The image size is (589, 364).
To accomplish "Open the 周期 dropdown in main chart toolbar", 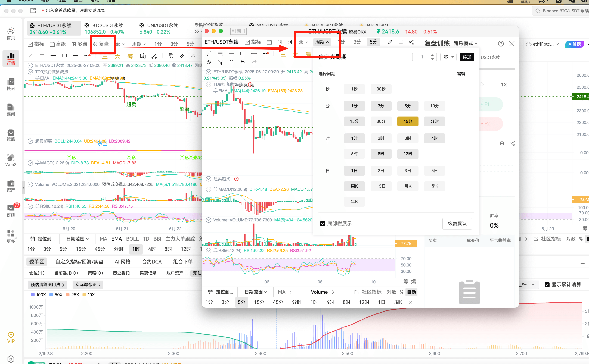I will 139,44.
